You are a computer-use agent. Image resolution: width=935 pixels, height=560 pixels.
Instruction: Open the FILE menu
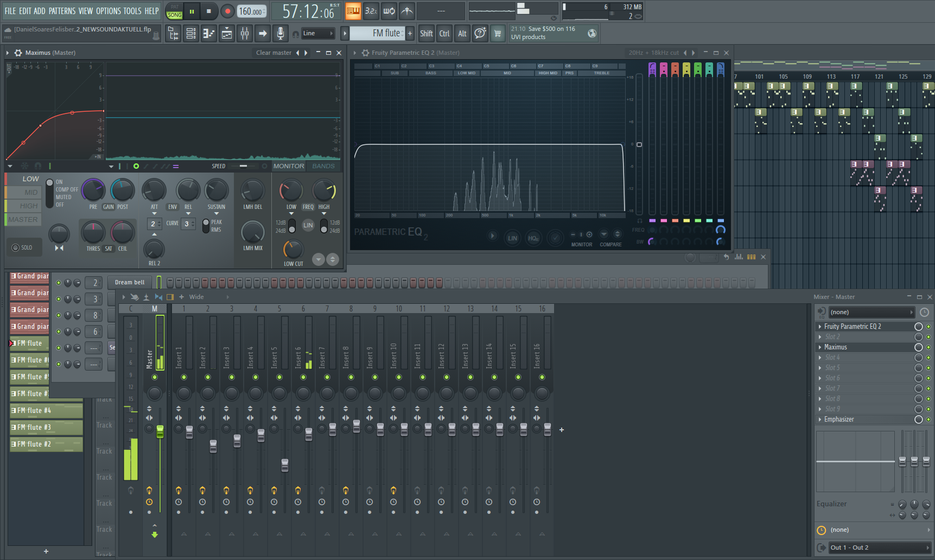(x=10, y=11)
